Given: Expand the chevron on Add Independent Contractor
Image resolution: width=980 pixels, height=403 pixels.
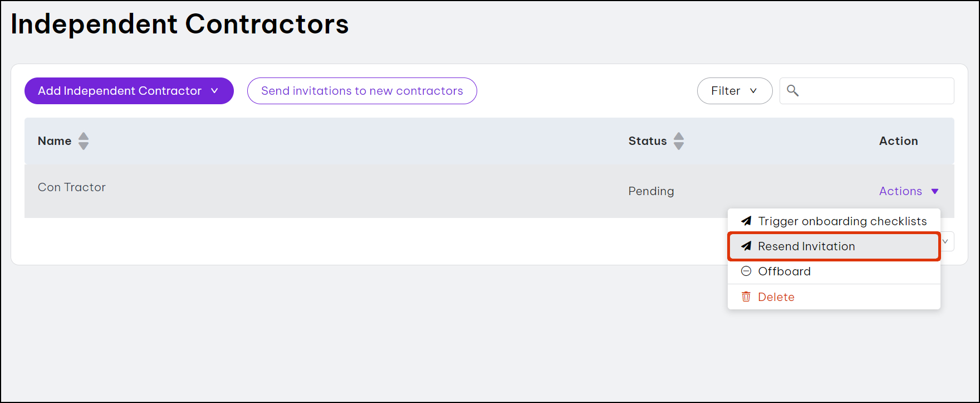Looking at the screenshot, I should point(214,91).
